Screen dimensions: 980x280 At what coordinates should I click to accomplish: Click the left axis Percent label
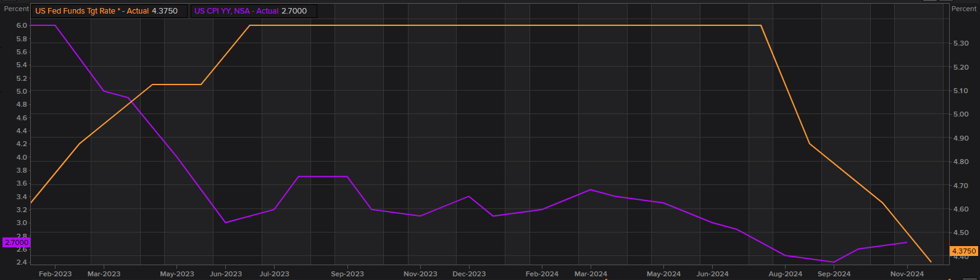(17, 9)
